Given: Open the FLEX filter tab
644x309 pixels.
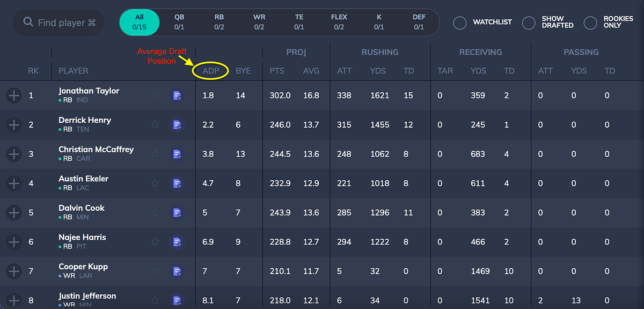Looking at the screenshot, I should 339,22.
